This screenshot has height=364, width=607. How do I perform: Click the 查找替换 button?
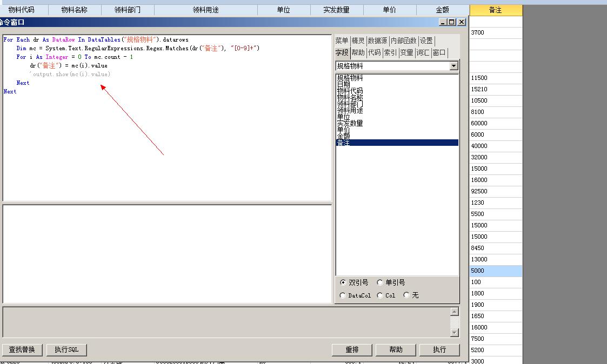point(22,349)
